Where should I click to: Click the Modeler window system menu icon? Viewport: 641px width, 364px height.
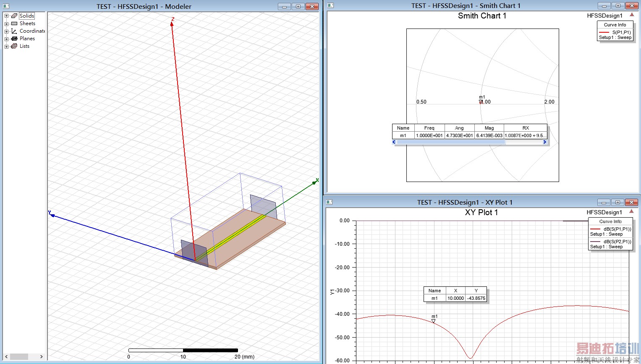coord(5,6)
